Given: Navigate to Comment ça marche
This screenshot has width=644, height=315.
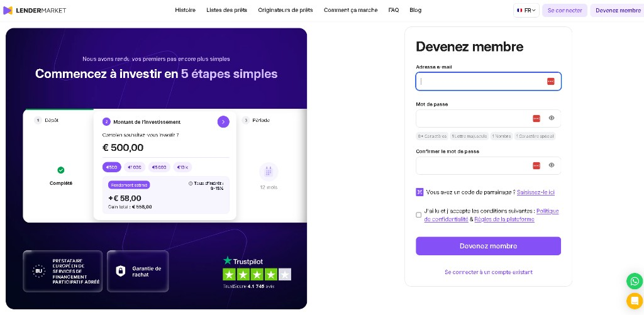Looking at the screenshot, I should tap(350, 10).
